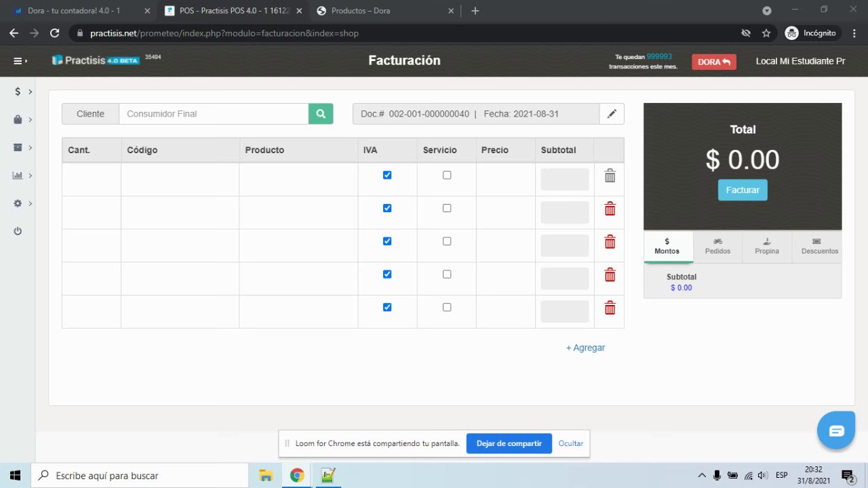Delete the second row with red trash icon
This screenshot has width=868, height=488.
(x=610, y=209)
